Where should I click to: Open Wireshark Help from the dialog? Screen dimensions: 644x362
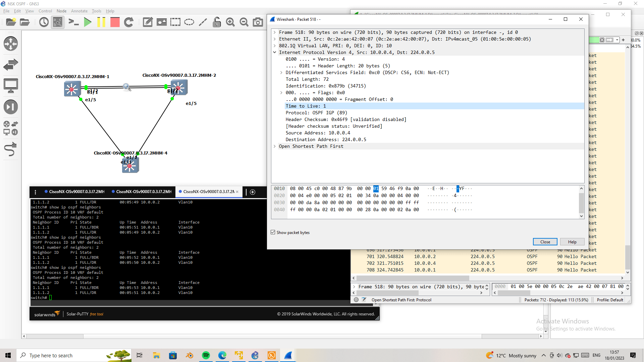click(572, 242)
